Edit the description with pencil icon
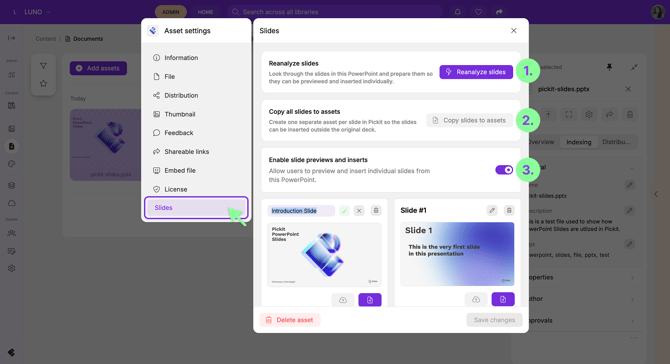Viewport: 670px width, 364px height. coord(629,211)
